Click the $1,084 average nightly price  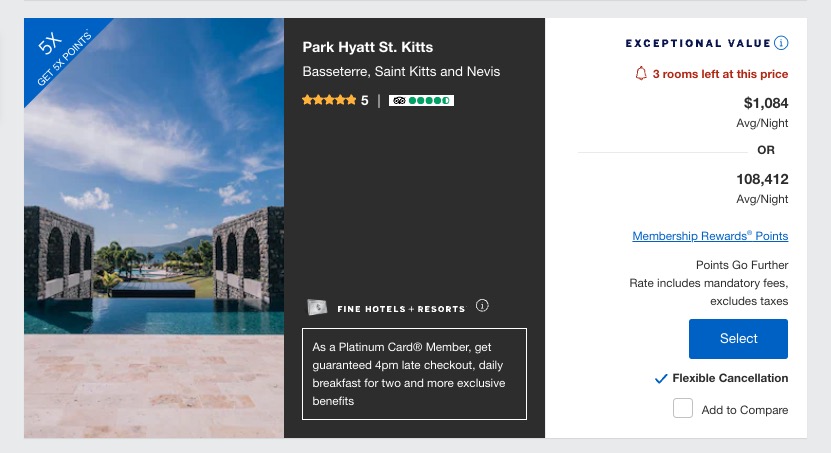click(766, 103)
